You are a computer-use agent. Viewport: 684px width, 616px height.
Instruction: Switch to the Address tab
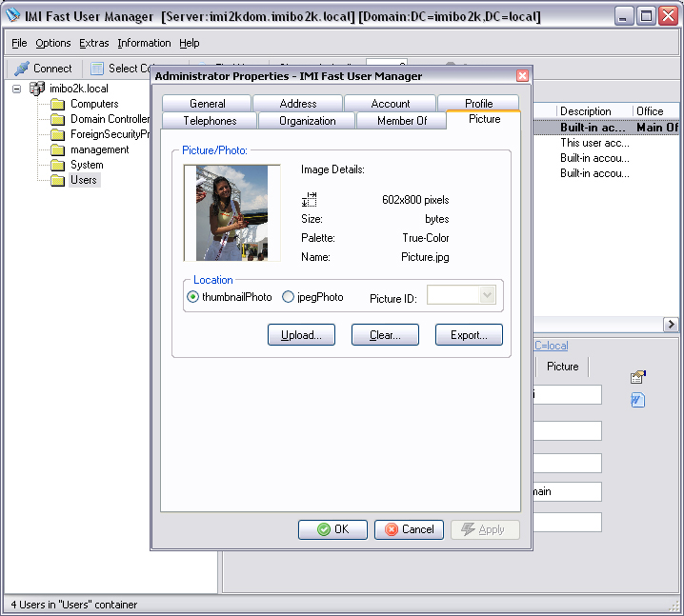point(298,104)
